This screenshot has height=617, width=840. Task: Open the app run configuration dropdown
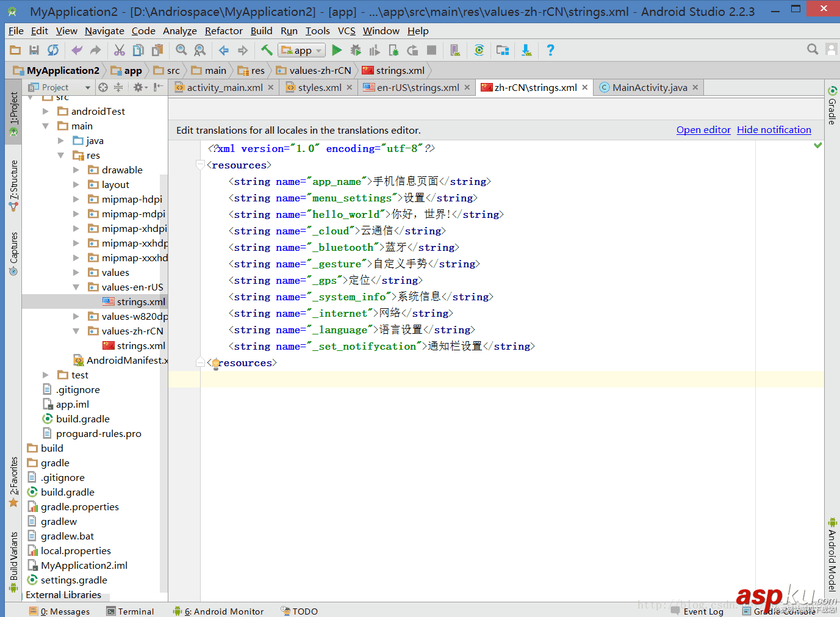pyautogui.click(x=301, y=50)
